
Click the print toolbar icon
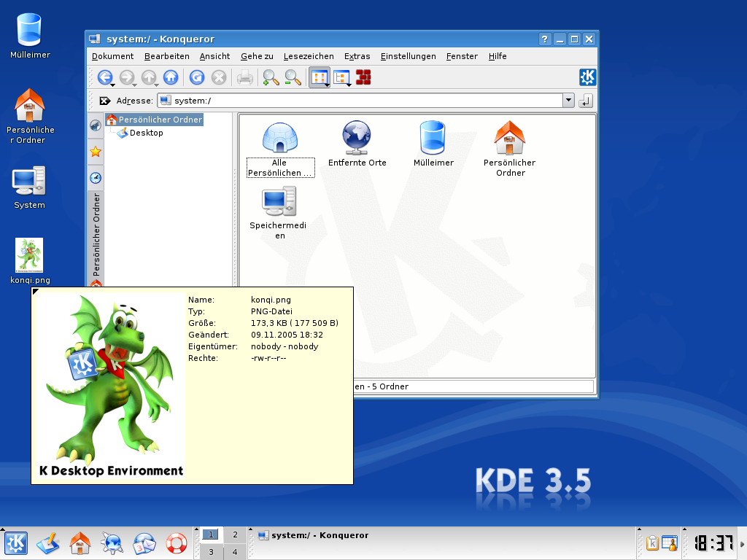[x=245, y=77]
